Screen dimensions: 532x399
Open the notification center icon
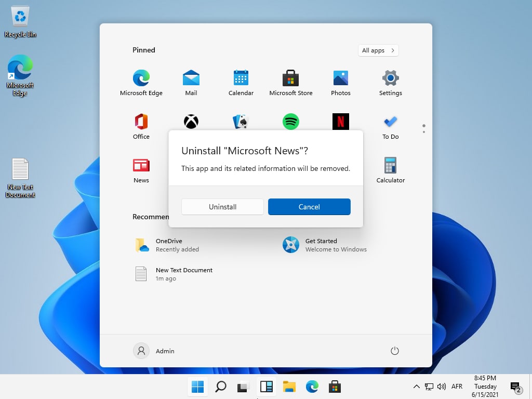516,387
